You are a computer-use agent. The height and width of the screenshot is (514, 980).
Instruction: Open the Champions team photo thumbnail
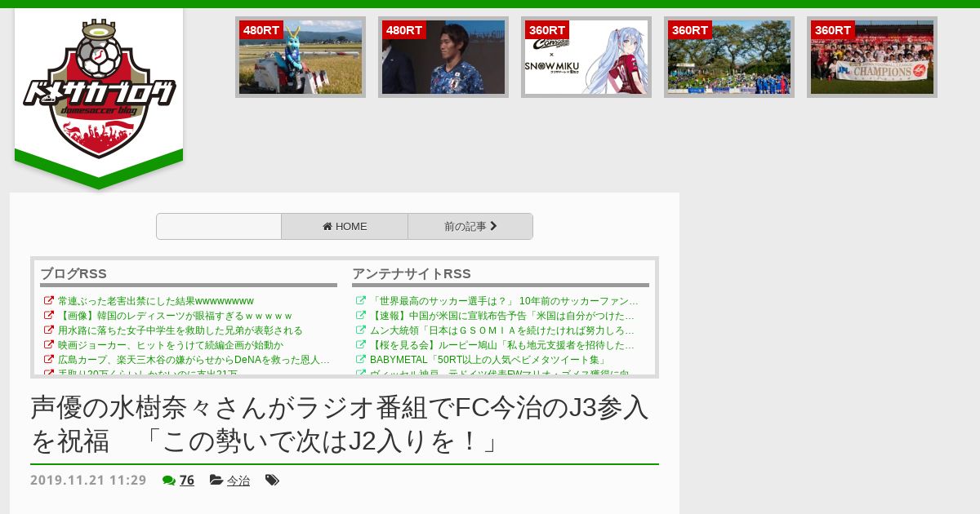(x=872, y=57)
